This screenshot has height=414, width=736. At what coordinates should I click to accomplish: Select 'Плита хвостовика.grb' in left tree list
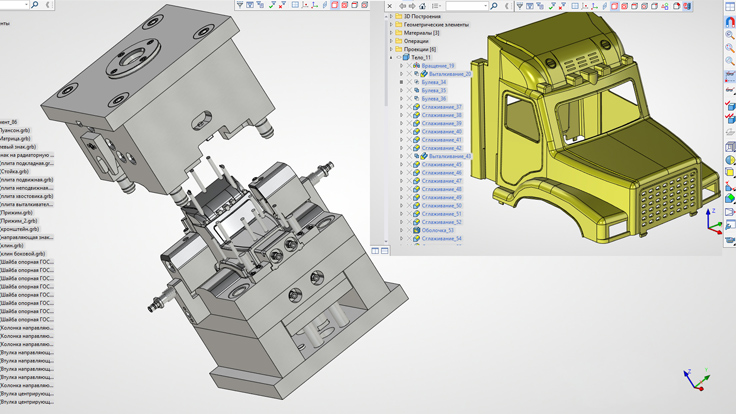click(x=27, y=196)
